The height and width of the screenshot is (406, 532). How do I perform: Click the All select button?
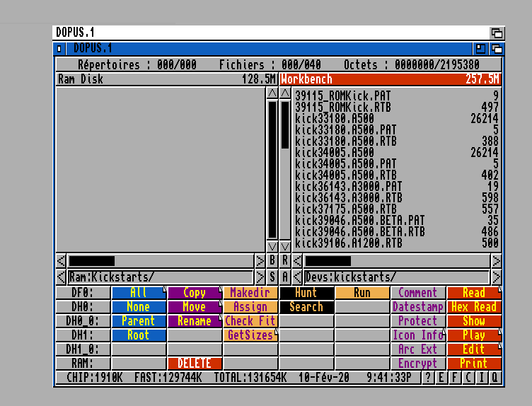pos(139,292)
